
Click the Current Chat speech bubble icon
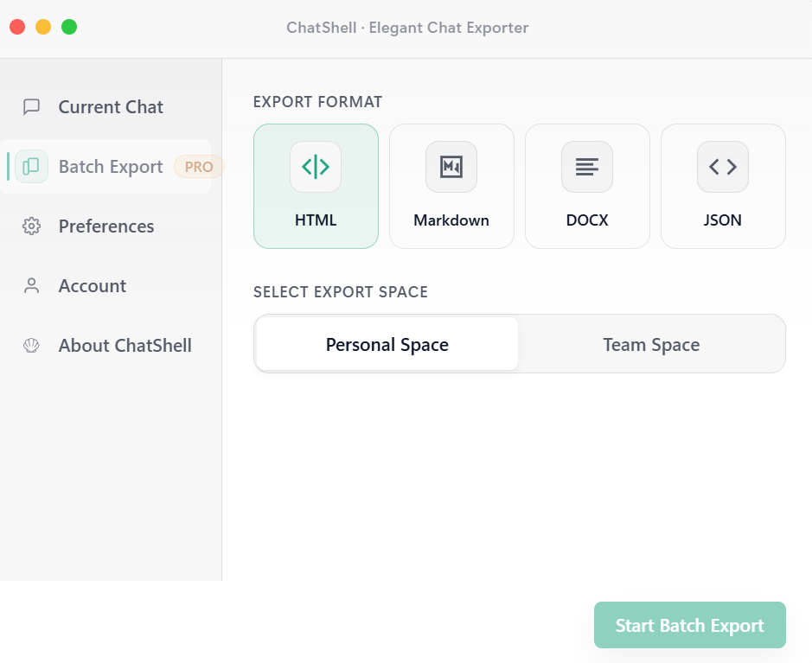(32, 106)
